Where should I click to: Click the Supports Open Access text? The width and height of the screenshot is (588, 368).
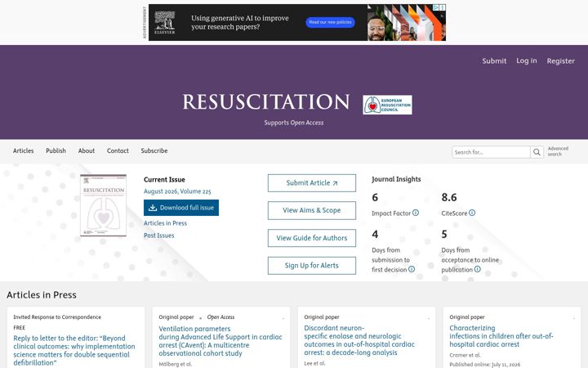[x=294, y=123]
